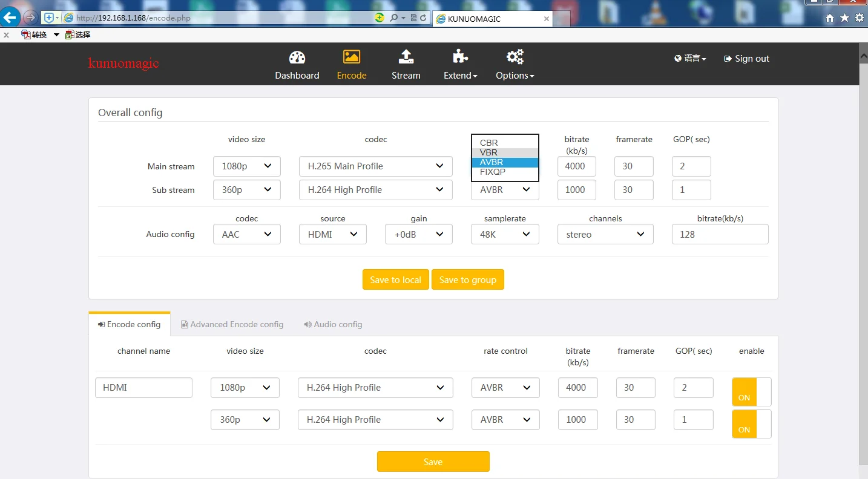Open AVBR rate control dropdown in 1080p channel row
Viewport: 868px width, 479px height.
pyautogui.click(x=505, y=388)
